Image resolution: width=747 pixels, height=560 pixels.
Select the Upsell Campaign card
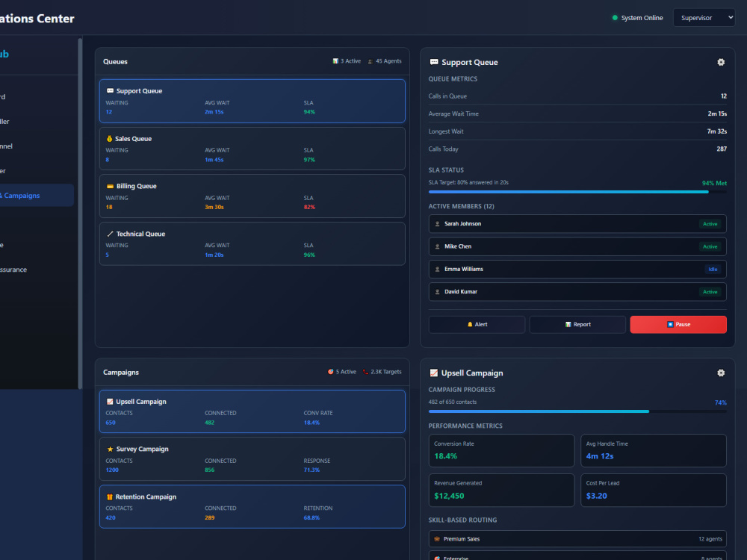(252, 411)
